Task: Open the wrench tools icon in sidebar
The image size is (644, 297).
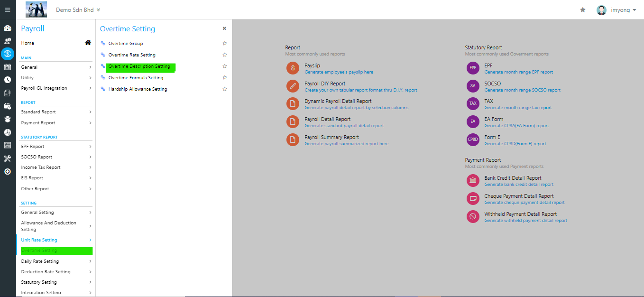Action: [x=8, y=158]
